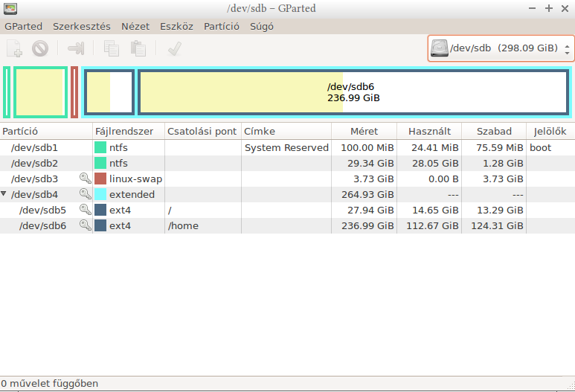Screen dimensions: 575x392
Task: Click the dark blue ext4 swatch of /dev/sdb6
Action: [x=100, y=225]
